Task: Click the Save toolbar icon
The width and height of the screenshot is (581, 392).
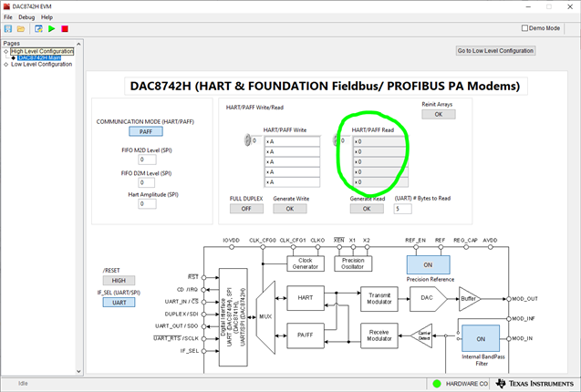Action: [x=8, y=28]
